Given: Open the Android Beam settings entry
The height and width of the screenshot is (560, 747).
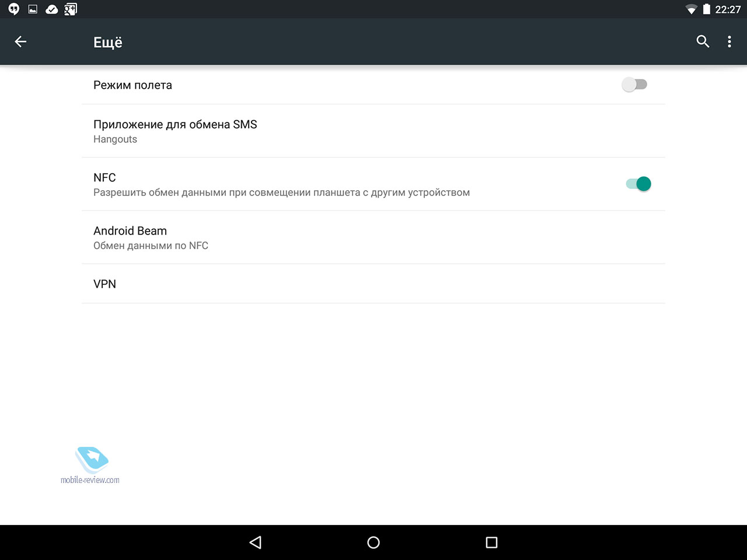Looking at the screenshot, I should (373, 237).
